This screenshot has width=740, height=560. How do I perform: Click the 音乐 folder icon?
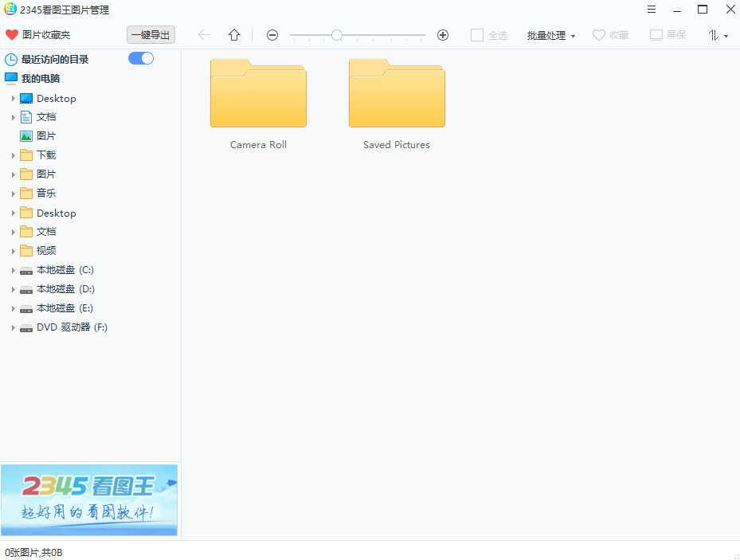26,194
